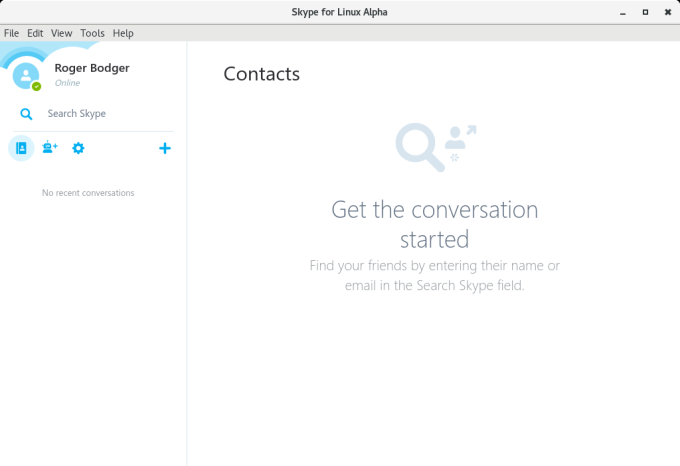The width and height of the screenshot is (680, 466).
Task: Open the View menu
Action: coord(62,33)
